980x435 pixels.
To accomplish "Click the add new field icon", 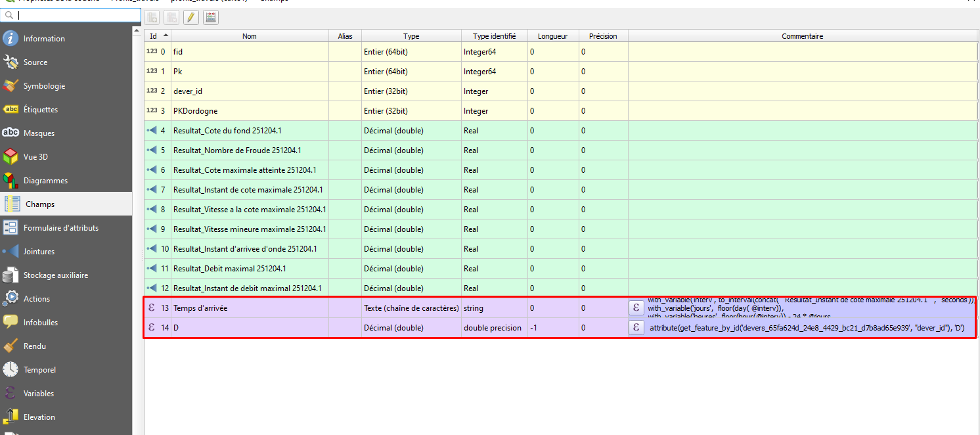I will click(x=152, y=17).
